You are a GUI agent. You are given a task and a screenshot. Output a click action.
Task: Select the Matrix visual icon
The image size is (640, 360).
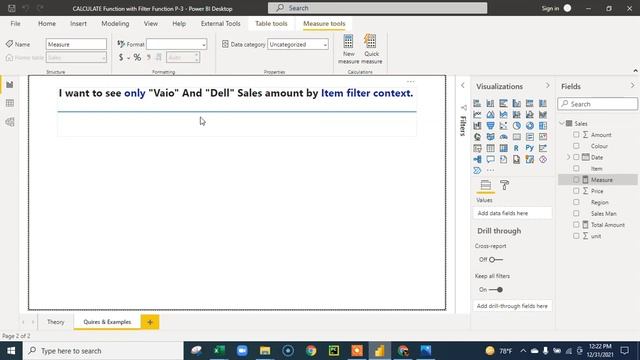(504, 148)
